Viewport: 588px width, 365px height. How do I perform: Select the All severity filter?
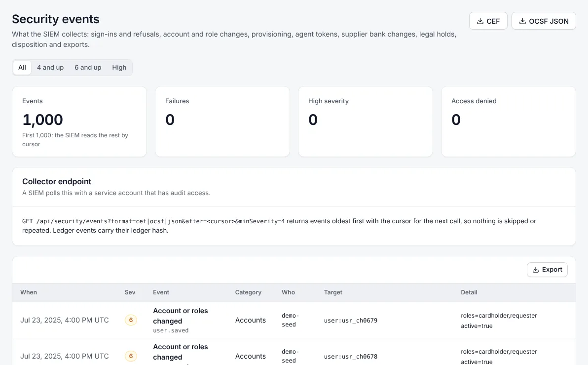pos(22,68)
